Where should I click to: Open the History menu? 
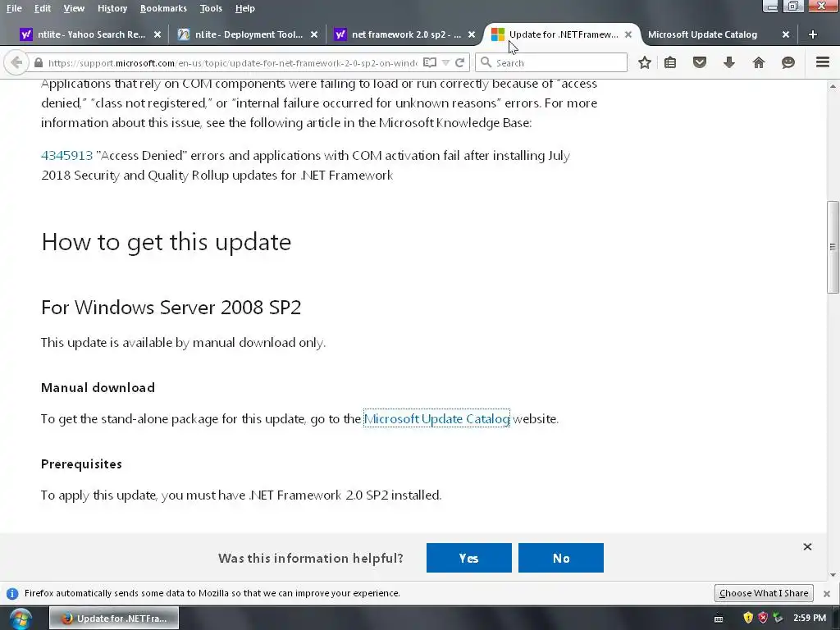[112, 8]
